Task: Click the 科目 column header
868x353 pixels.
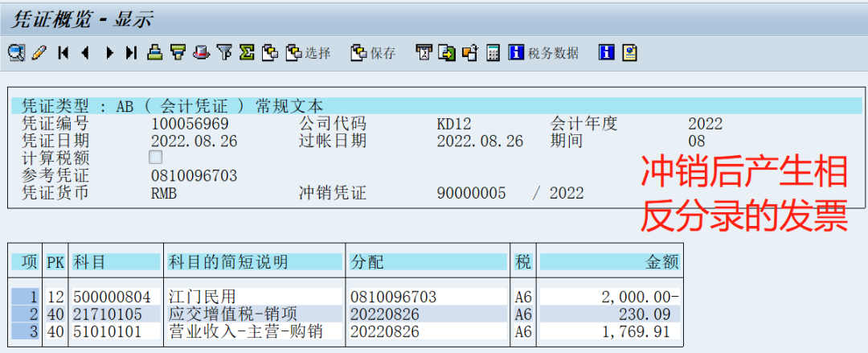Action: pos(116,262)
